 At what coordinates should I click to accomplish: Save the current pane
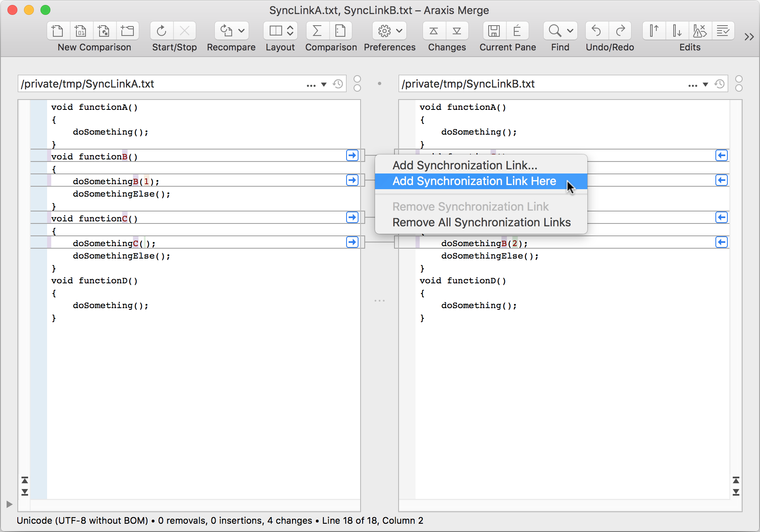pos(494,31)
